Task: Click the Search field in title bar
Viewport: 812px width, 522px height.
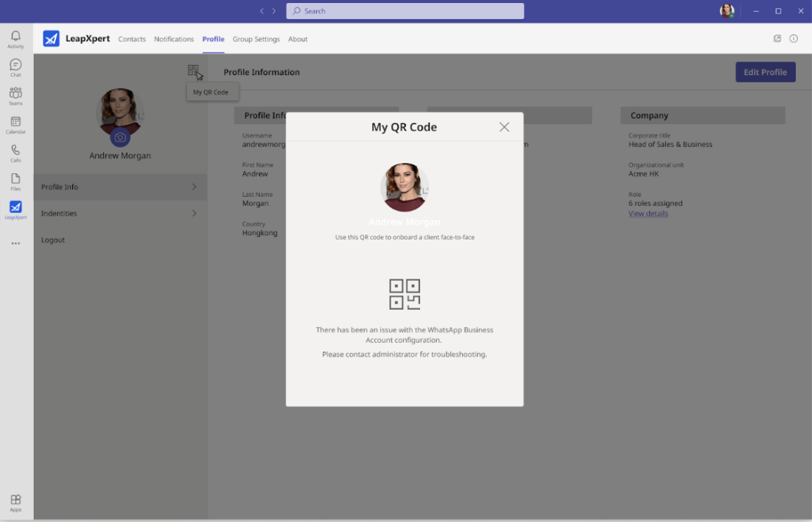Action: (405, 11)
